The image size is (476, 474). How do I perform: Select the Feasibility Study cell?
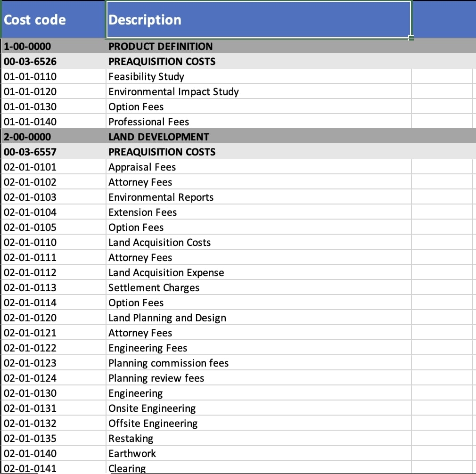(258, 76)
